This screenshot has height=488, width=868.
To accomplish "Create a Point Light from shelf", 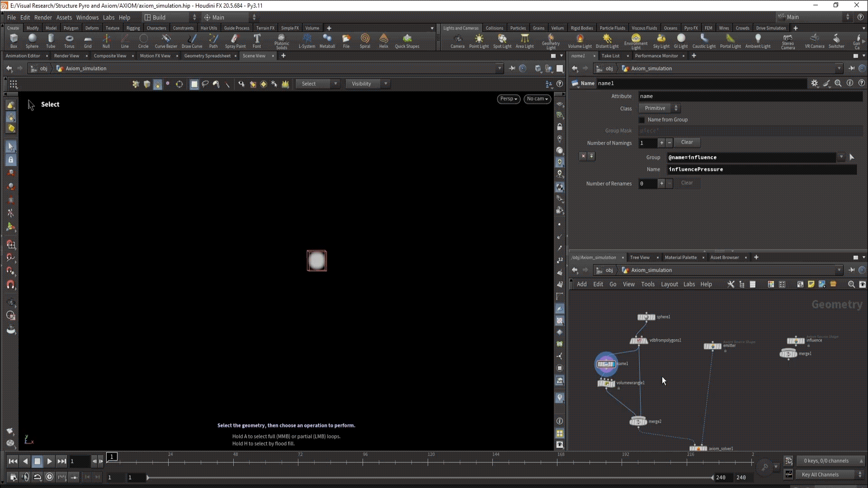I will point(478,41).
